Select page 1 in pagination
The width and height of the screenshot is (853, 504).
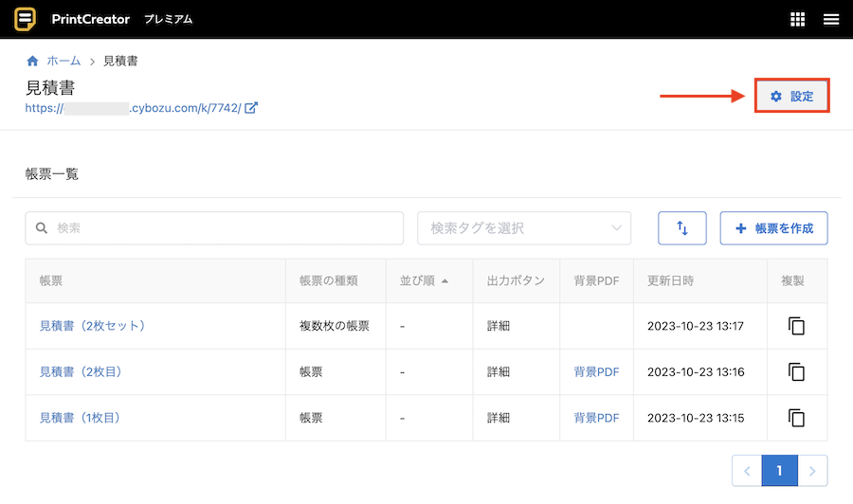[x=779, y=471]
